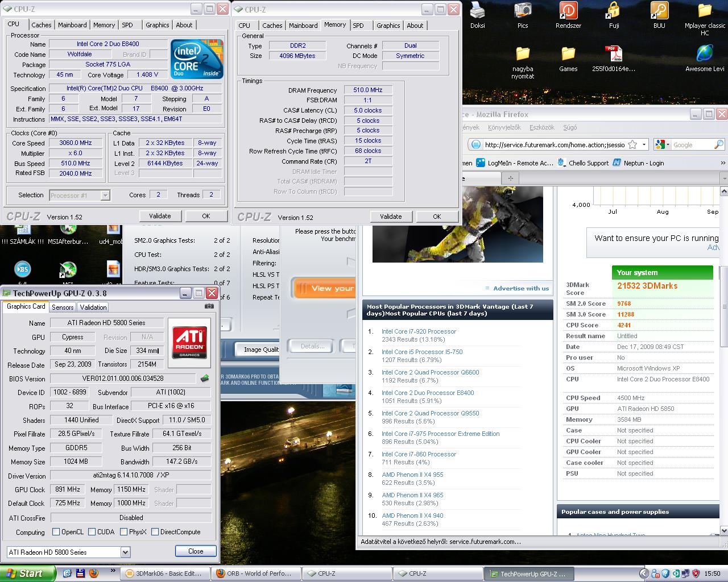
Task: Click the Firefox URL address field
Action: [x=555, y=145]
